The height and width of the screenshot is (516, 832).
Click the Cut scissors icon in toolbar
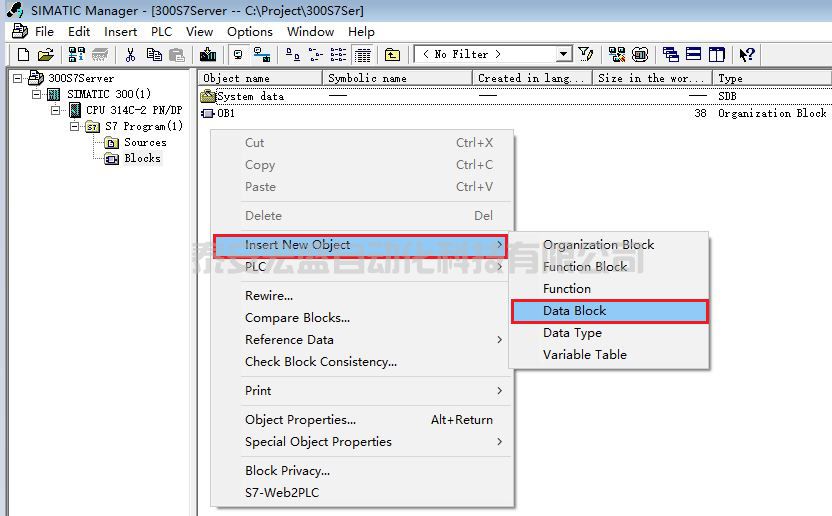[133, 55]
